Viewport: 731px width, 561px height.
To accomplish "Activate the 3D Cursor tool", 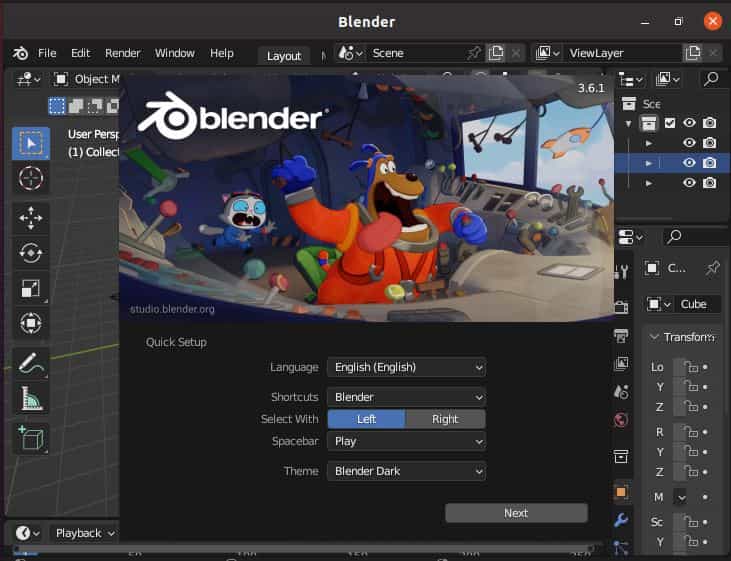I will 31,178.
